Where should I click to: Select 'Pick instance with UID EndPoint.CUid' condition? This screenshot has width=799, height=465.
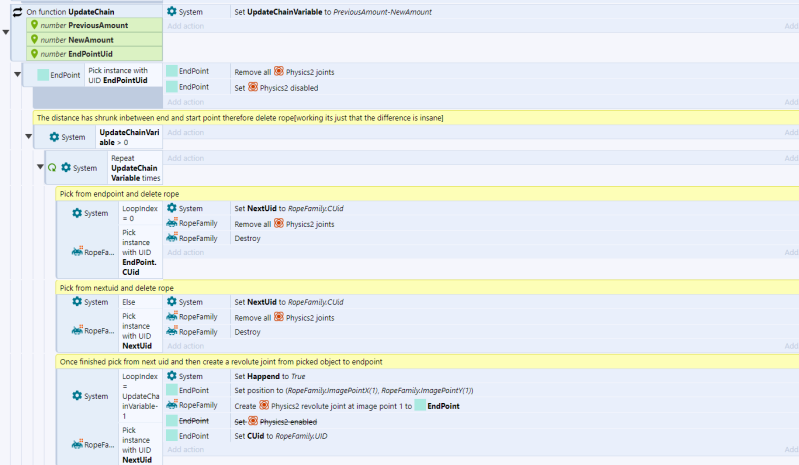point(140,252)
